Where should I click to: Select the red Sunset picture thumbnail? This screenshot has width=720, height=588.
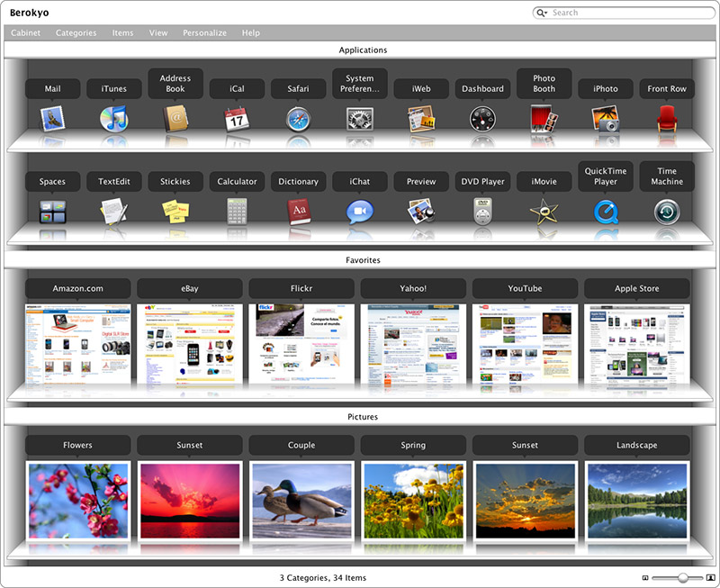(190, 501)
